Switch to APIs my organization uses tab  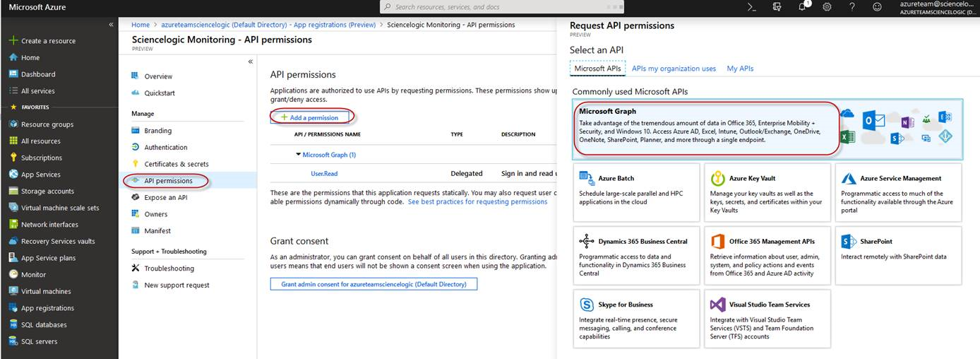674,69
